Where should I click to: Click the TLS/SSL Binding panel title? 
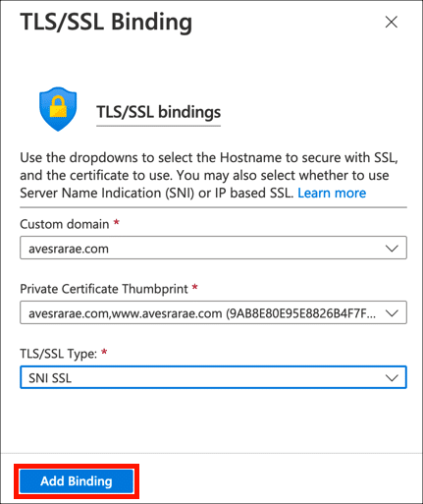[106, 23]
